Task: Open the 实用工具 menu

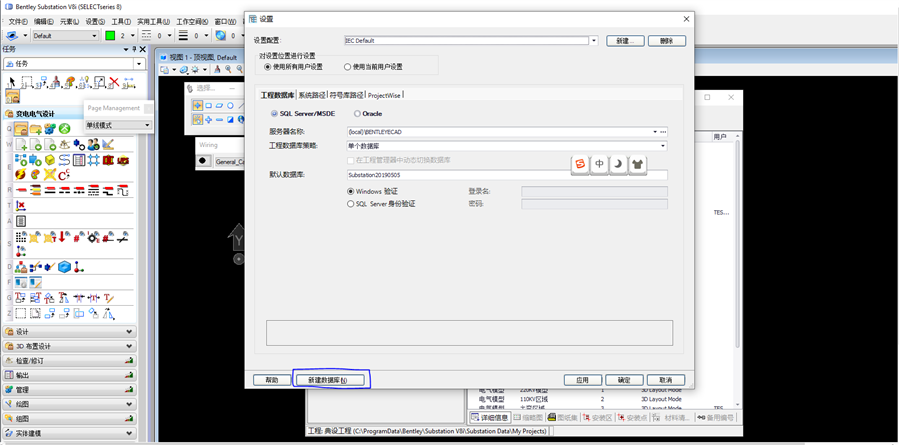Action: [153, 21]
